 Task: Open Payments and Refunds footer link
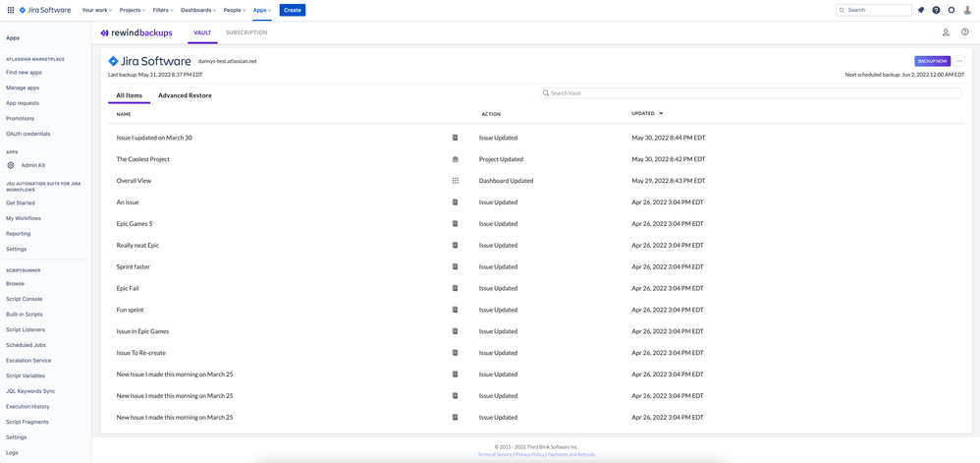tap(572, 454)
